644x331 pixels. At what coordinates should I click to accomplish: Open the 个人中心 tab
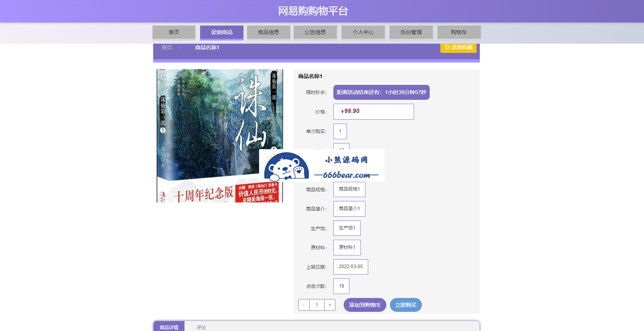(x=363, y=32)
